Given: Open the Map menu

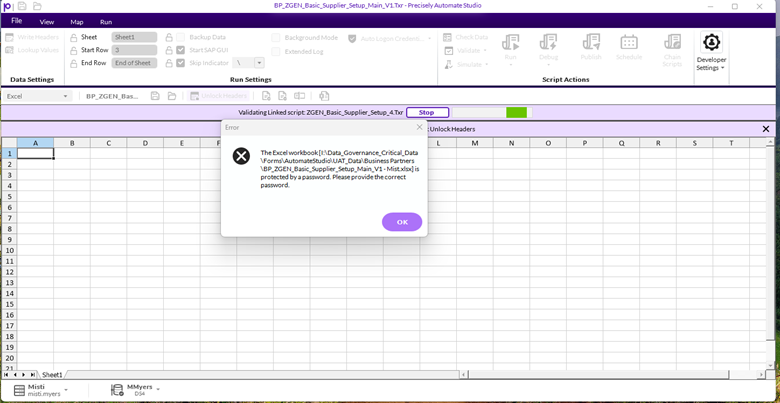Looking at the screenshot, I should coord(77,22).
